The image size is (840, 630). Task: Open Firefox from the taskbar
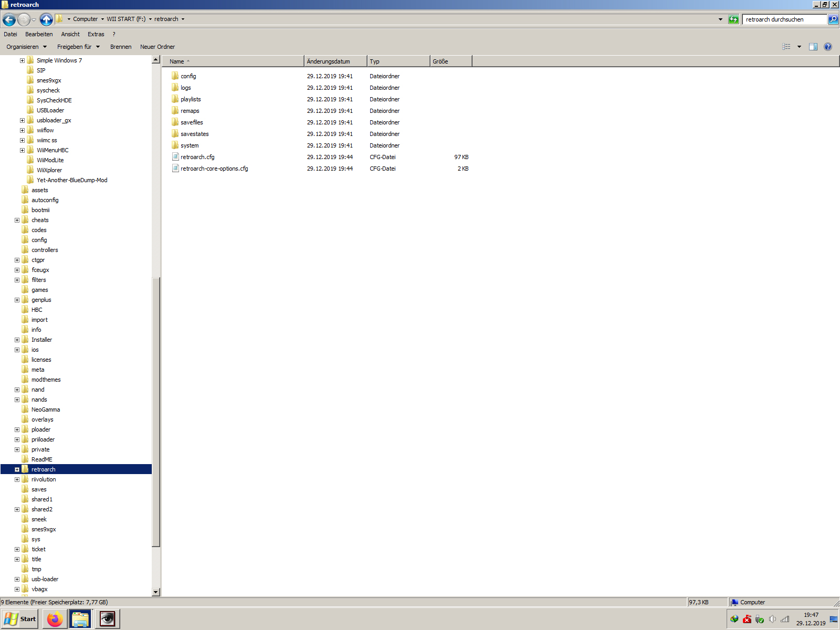(55, 619)
